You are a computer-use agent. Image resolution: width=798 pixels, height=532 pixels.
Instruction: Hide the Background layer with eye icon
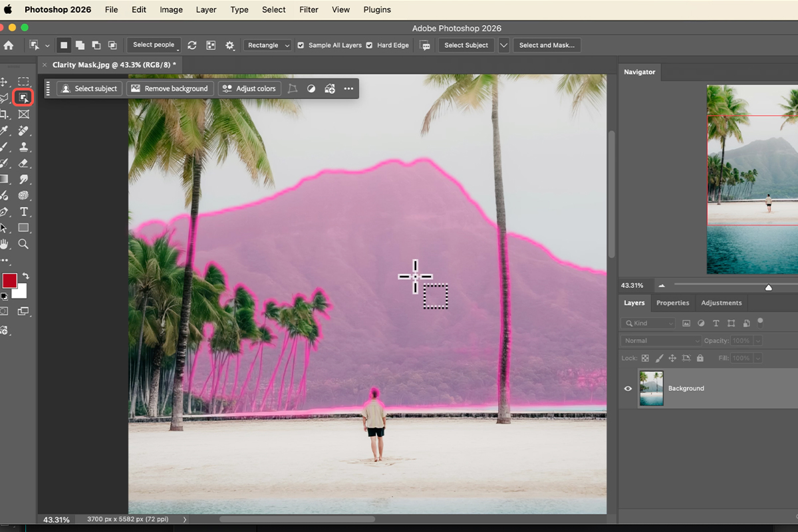tap(628, 388)
